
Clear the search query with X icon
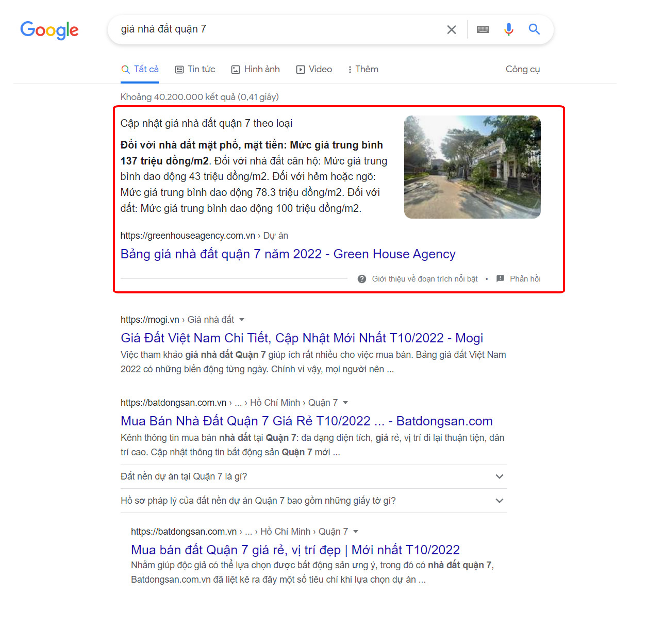[451, 29]
